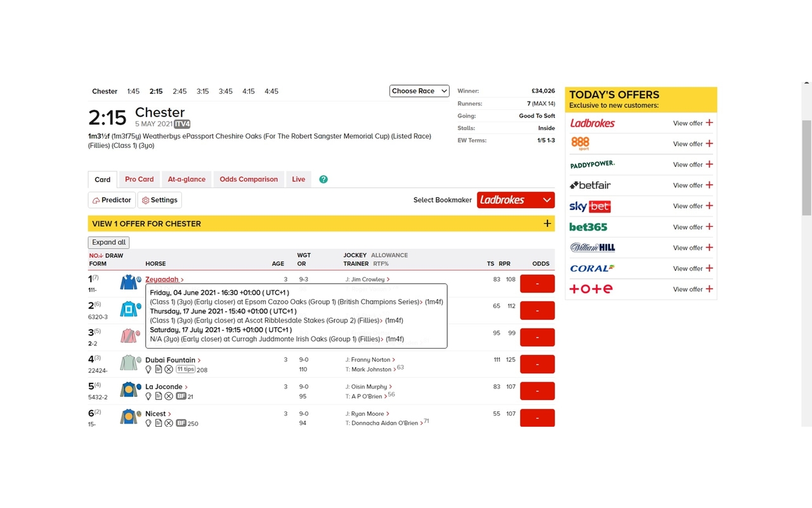The height and width of the screenshot is (508, 812).
Task: Expand the Sky Bet View offer
Action: coord(693,206)
